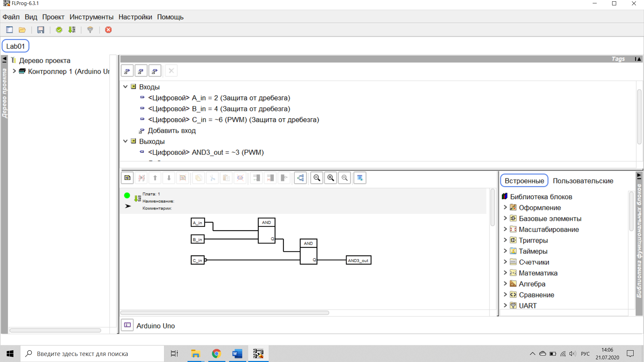This screenshot has width=644, height=362.
Task: Click the insert new board icon
Action: (127, 178)
